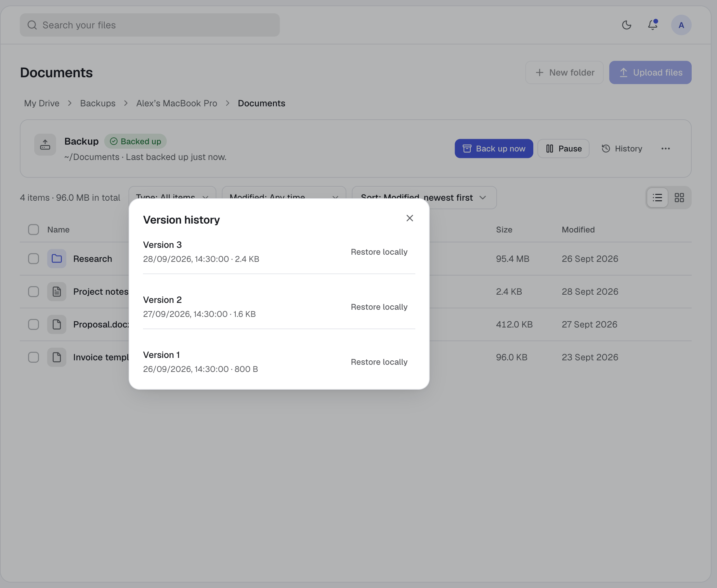Open Modified: Any time filter dropdown
This screenshot has height=588, width=717.
[x=284, y=193]
